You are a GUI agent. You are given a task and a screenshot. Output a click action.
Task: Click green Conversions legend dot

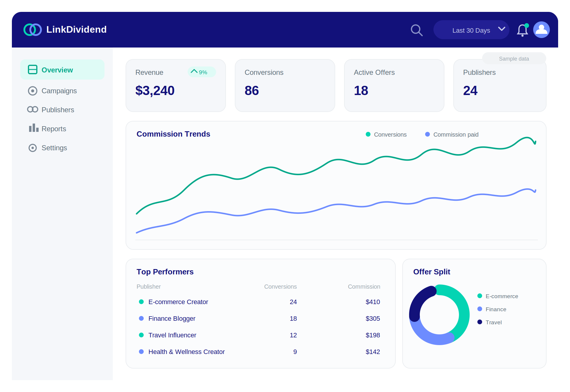[x=368, y=134]
